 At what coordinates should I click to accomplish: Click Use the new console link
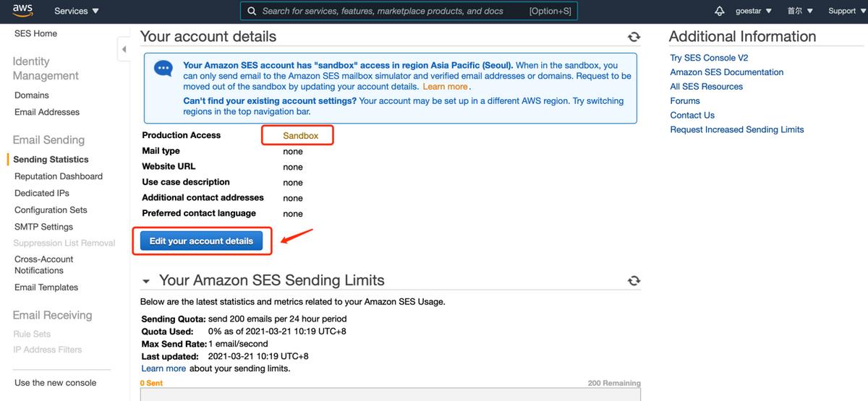coord(55,383)
